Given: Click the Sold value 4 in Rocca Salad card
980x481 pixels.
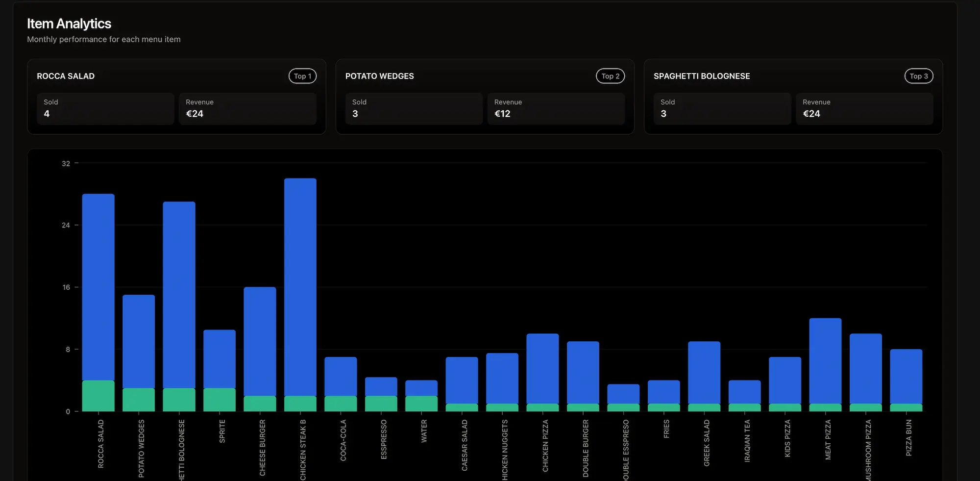Looking at the screenshot, I should [47, 114].
